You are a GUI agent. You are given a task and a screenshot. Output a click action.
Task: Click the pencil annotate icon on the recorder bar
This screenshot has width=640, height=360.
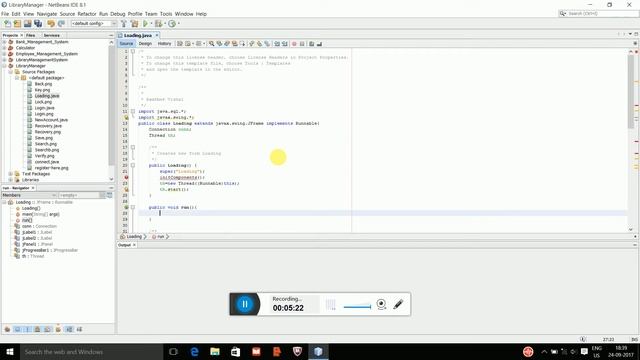[x=398, y=304]
